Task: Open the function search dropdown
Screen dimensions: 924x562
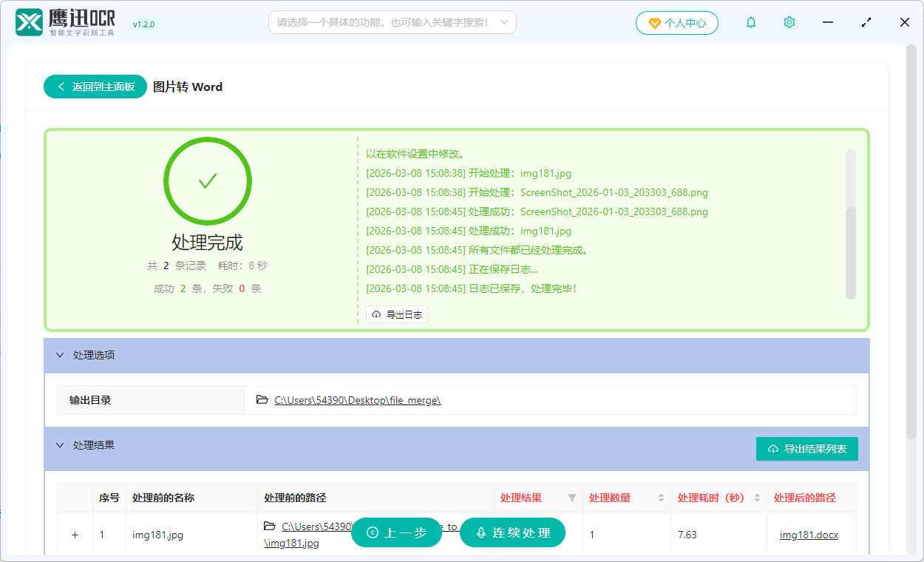Action: [392, 22]
